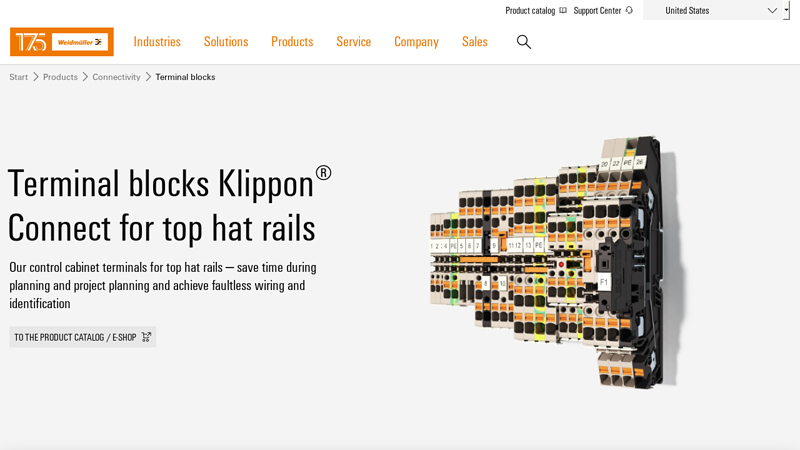Click the Support Center headset icon
The width and height of the screenshot is (800, 450).
tap(629, 10)
